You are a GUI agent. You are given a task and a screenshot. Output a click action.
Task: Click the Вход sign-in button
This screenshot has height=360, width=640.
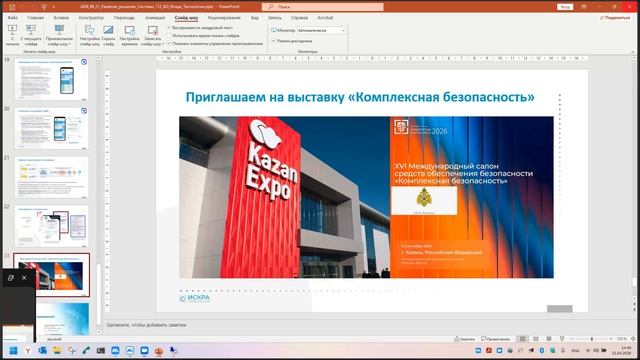[565, 7]
